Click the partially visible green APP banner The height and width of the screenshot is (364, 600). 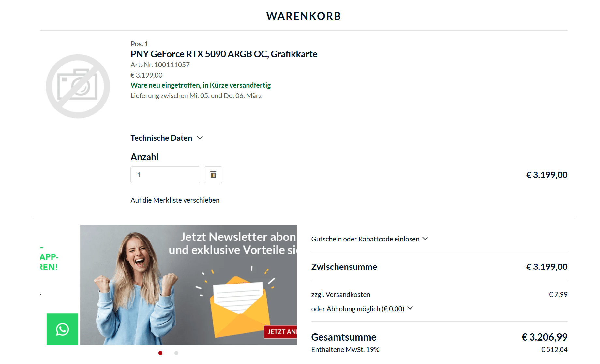[x=49, y=262]
